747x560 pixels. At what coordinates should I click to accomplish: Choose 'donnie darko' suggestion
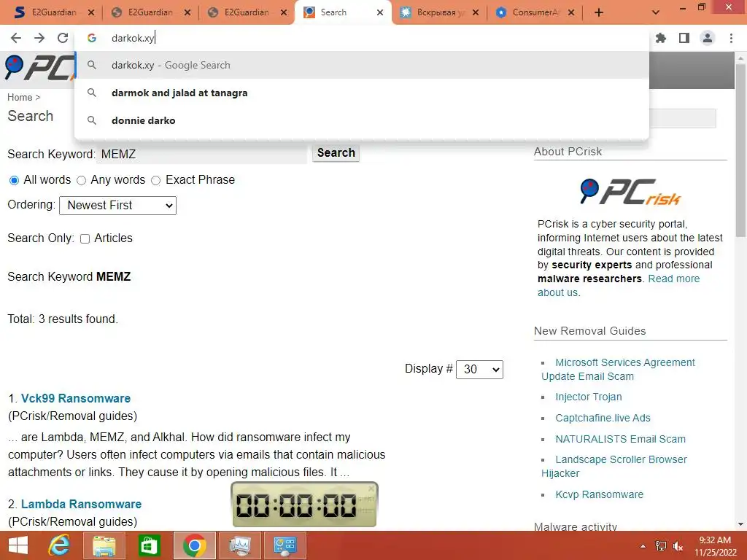(x=362, y=120)
